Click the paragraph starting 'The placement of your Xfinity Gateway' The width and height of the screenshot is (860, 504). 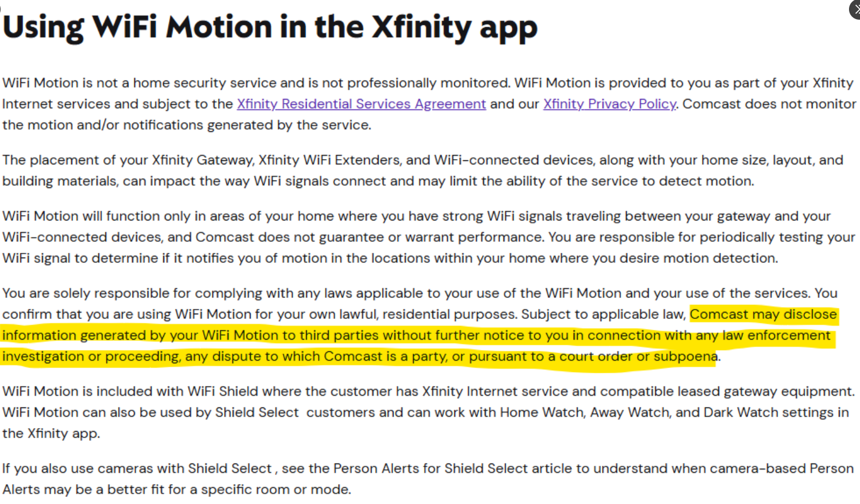pyautogui.click(x=422, y=171)
